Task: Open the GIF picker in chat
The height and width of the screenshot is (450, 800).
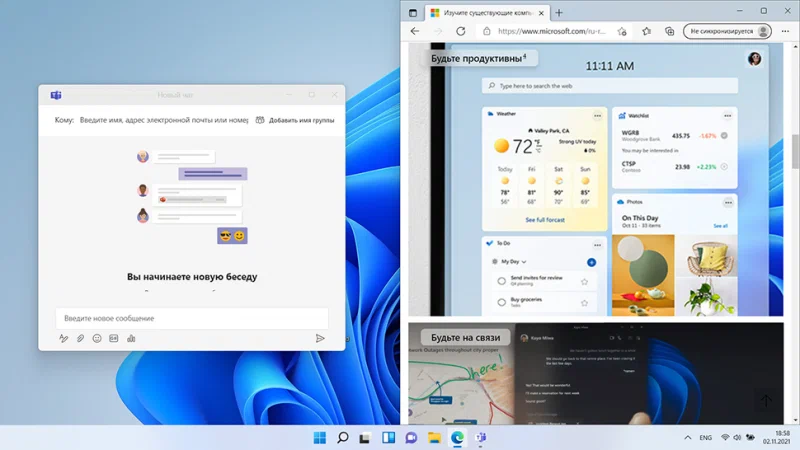Action: (x=114, y=339)
